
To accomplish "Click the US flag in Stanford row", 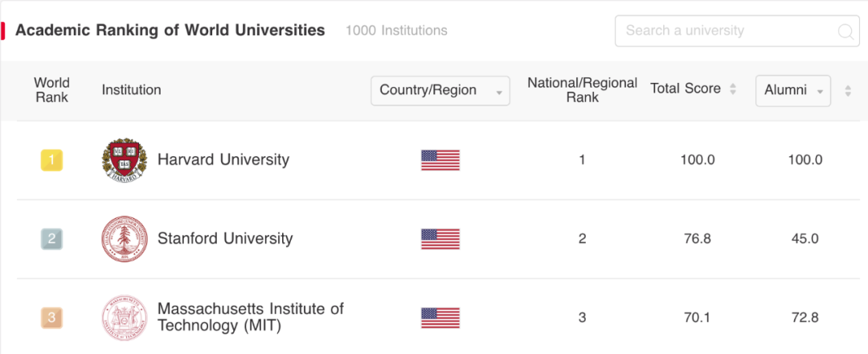I will click(440, 239).
